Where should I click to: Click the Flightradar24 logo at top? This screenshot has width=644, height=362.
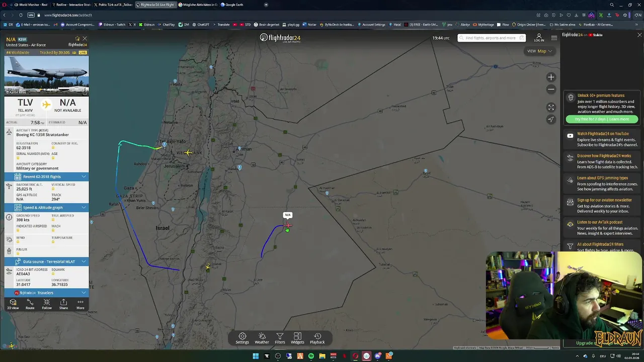(280, 38)
